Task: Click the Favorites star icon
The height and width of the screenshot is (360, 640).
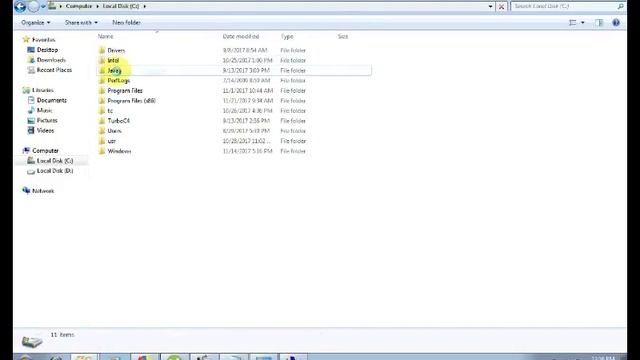Action: (x=26, y=40)
